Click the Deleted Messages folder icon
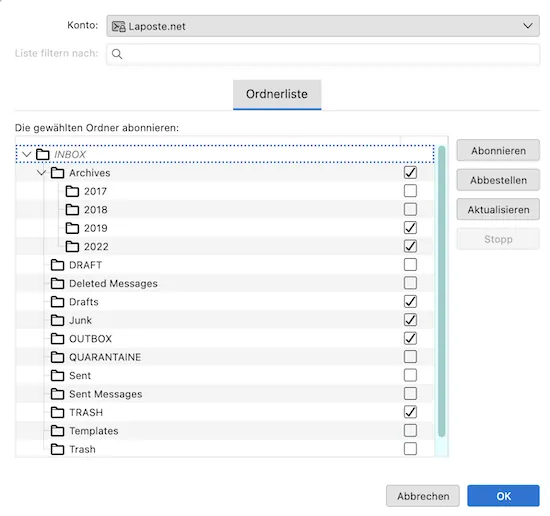This screenshot has width=550, height=516. pos(58,283)
